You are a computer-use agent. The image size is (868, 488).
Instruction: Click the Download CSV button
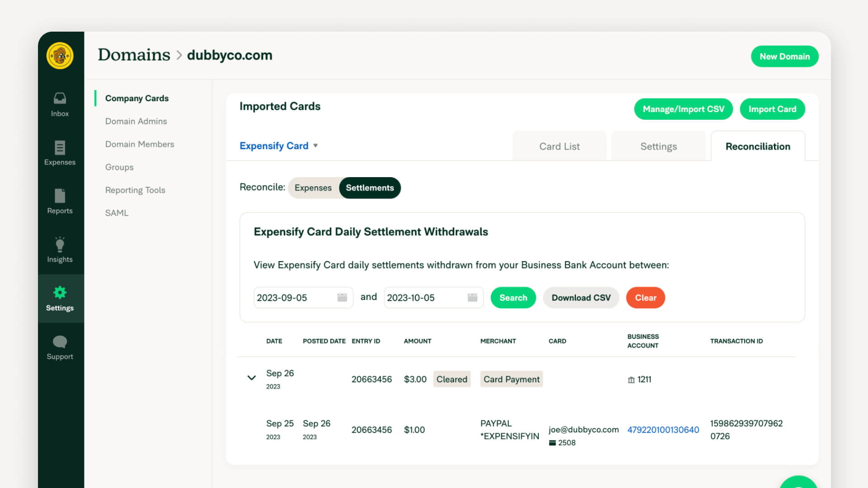tap(581, 297)
